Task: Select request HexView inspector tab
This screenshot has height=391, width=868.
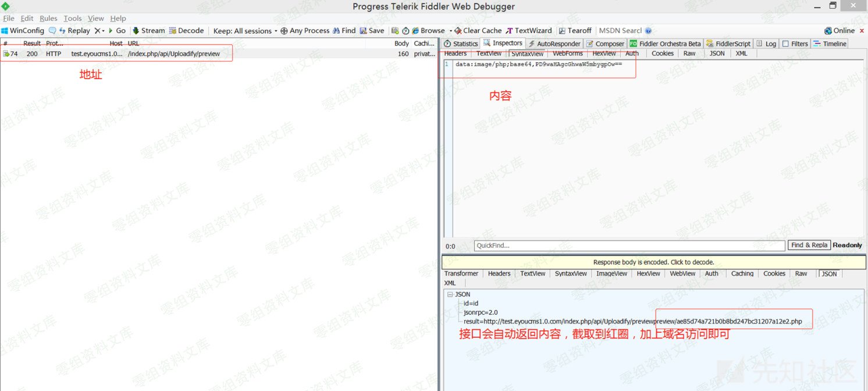Action: (604, 54)
